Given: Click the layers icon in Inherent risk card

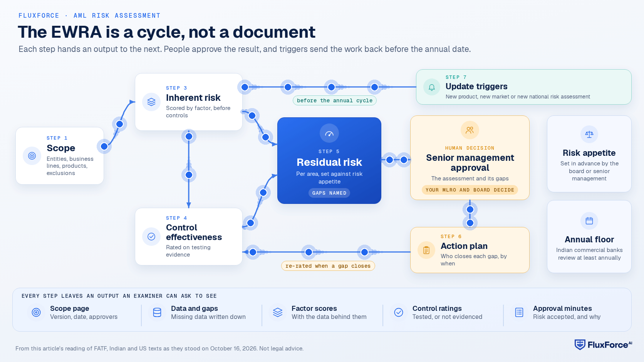Looking at the screenshot, I should [x=151, y=102].
